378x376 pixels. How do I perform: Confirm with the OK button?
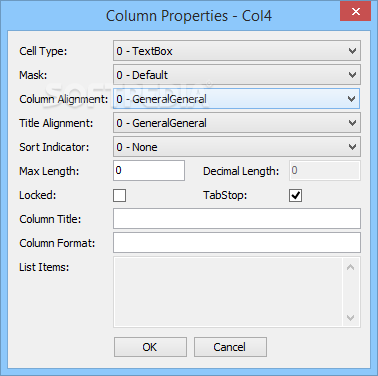(x=150, y=347)
